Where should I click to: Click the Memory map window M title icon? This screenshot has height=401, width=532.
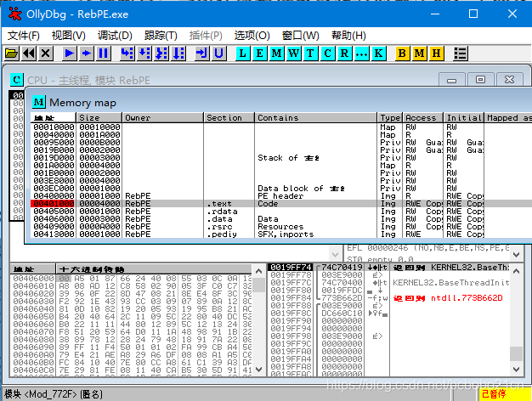click(39, 102)
